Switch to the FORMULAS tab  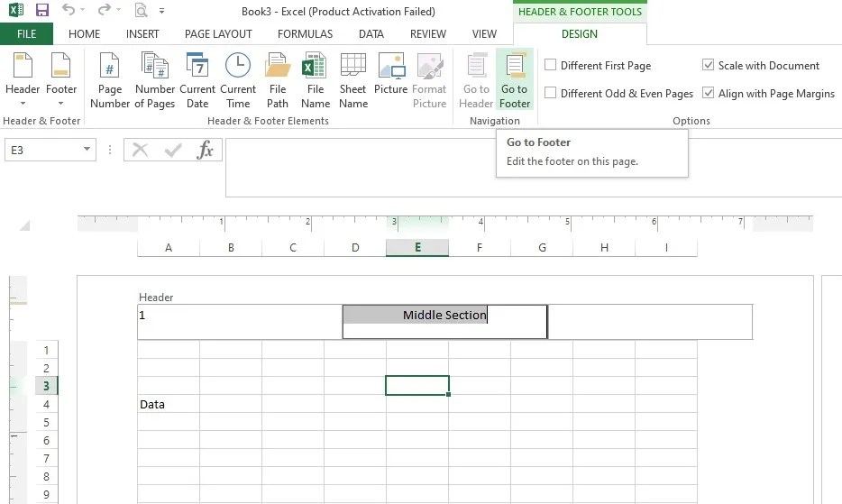pyautogui.click(x=305, y=34)
